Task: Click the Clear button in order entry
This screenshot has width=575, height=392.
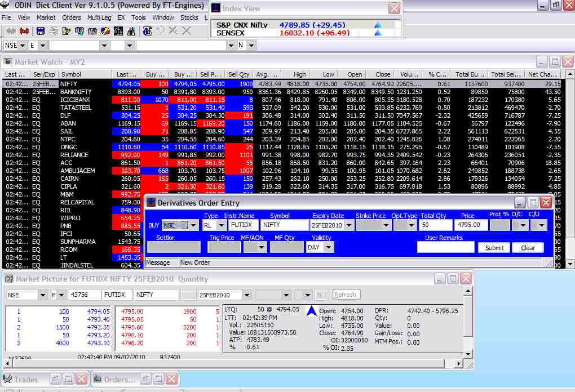Action: pyautogui.click(x=528, y=248)
